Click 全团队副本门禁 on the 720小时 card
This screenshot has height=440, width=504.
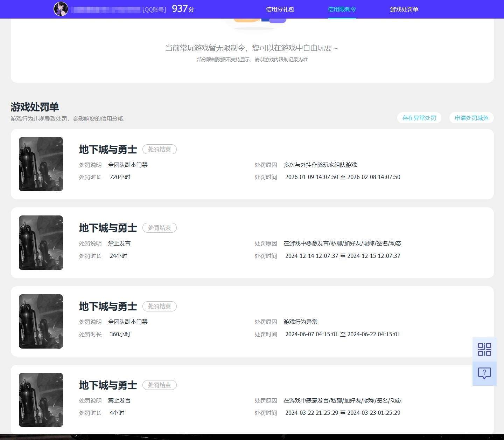128,165
